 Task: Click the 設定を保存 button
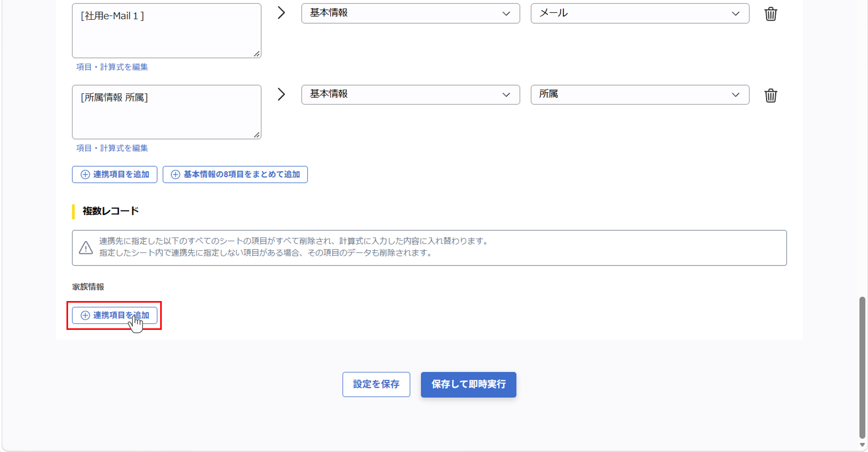[x=376, y=384]
